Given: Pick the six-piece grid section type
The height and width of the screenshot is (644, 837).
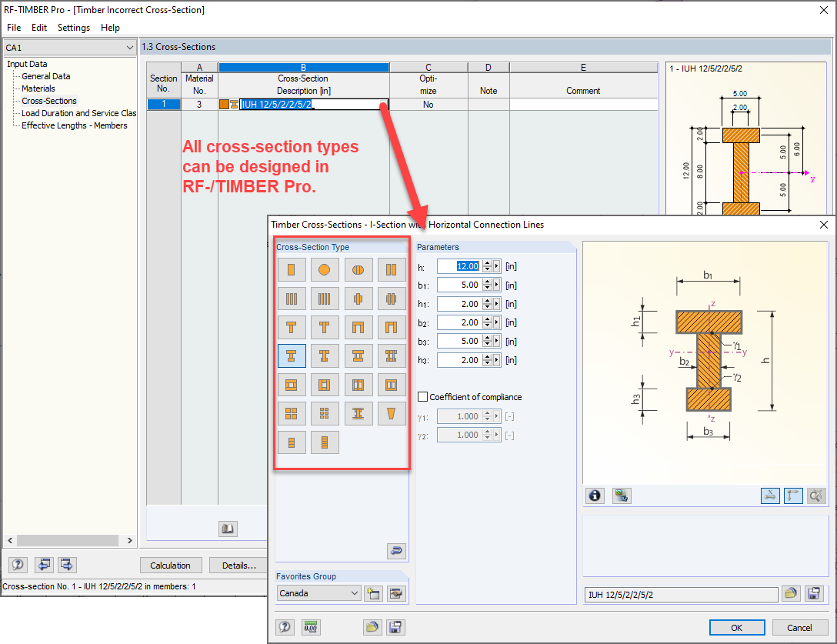Looking at the screenshot, I should [x=325, y=413].
